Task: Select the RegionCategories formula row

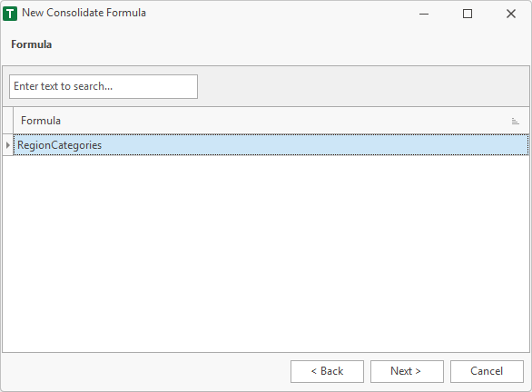Action: click(x=271, y=145)
